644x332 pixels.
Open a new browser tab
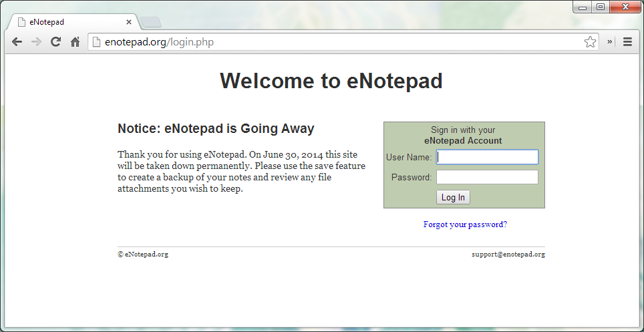(x=151, y=22)
